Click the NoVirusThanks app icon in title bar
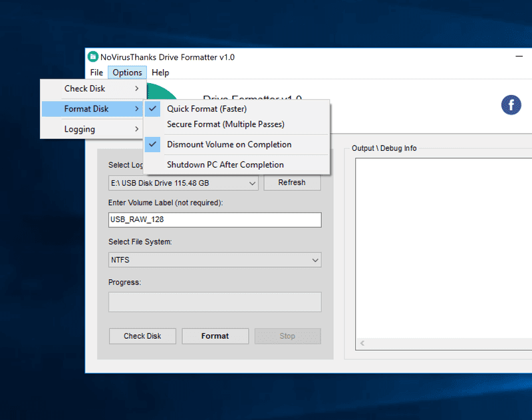 click(x=93, y=57)
